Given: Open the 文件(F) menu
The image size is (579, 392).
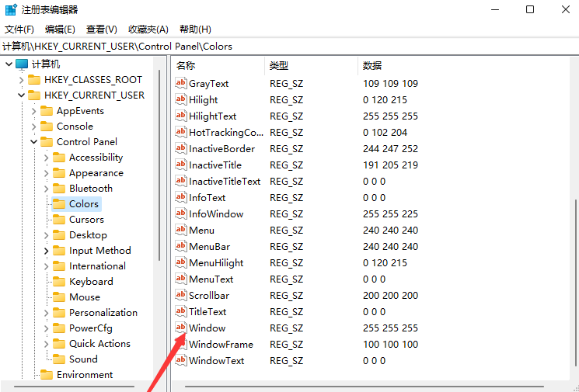Looking at the screenshot, I should (19, 29).
